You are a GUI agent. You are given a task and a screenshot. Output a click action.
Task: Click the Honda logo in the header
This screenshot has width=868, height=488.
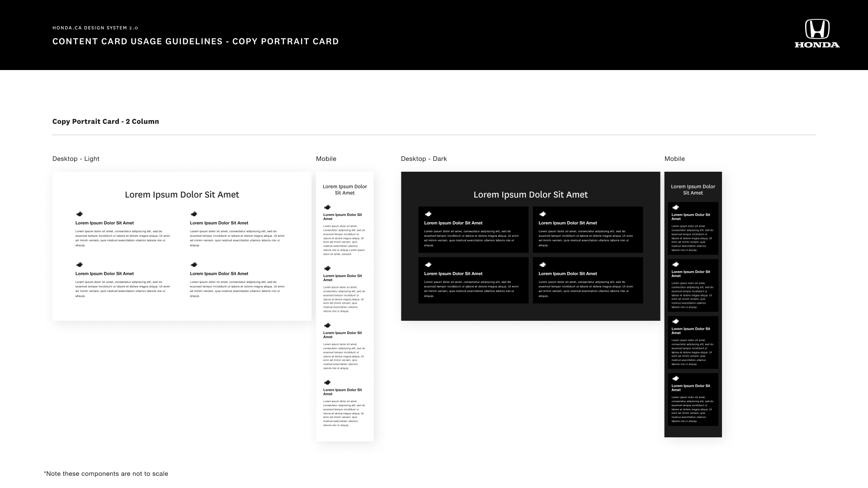click(817, 33)
